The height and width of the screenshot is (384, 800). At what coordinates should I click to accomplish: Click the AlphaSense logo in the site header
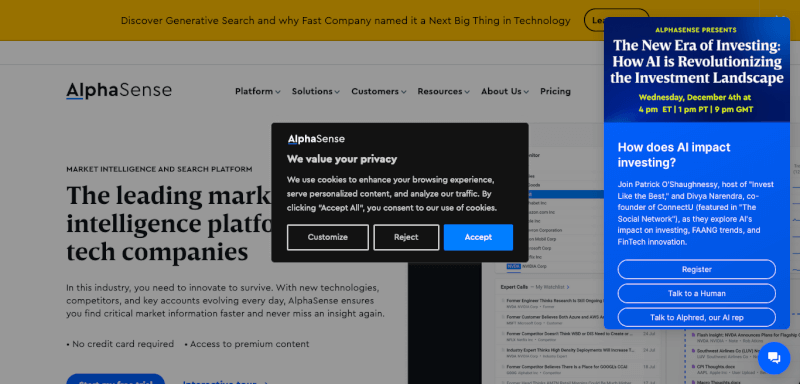coord(119,91)
